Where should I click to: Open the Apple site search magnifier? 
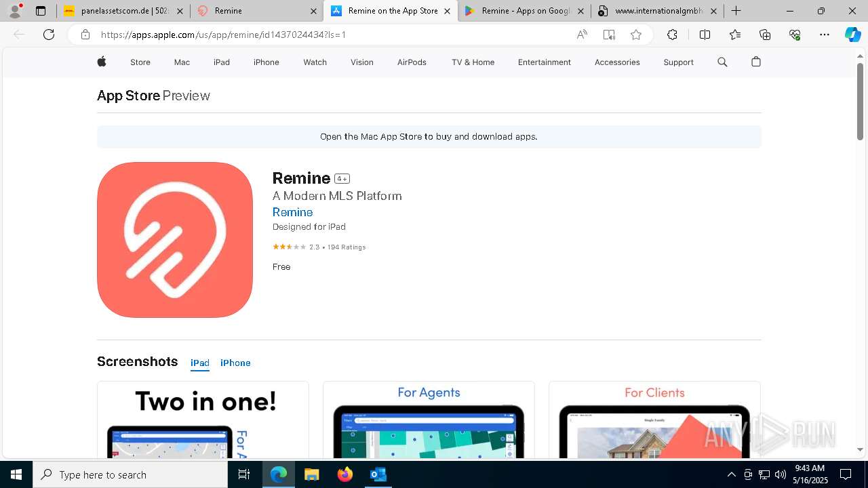[x=722, y=62]
